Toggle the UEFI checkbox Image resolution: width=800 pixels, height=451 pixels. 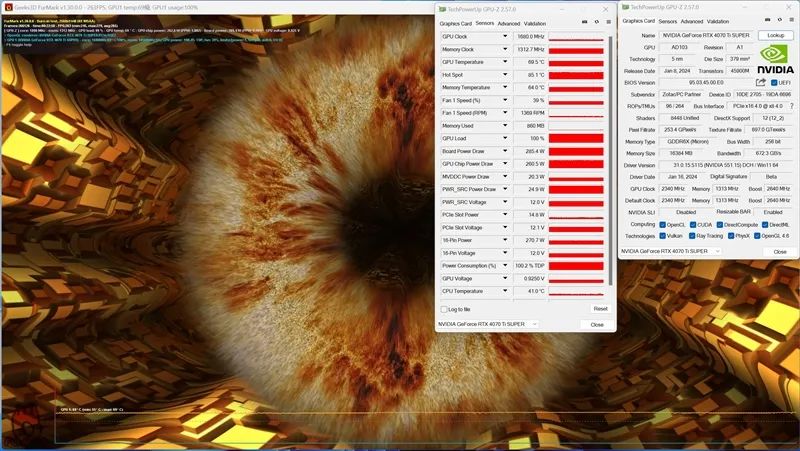click(773, 83)
